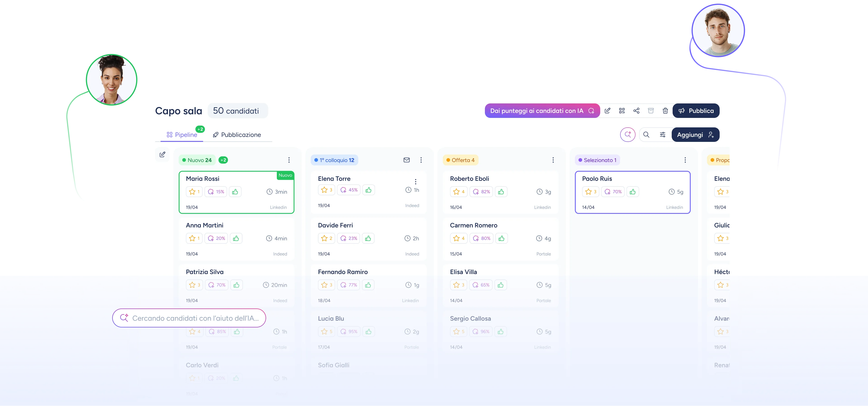Switch to the Pubblicazione tab
The image size is (868, 406).
(237, 135)
